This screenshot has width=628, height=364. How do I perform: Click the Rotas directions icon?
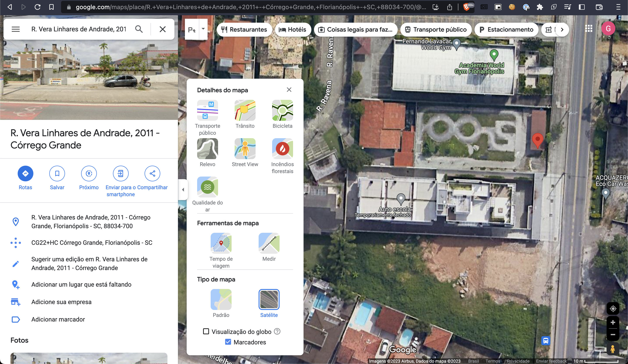point(26,173)
